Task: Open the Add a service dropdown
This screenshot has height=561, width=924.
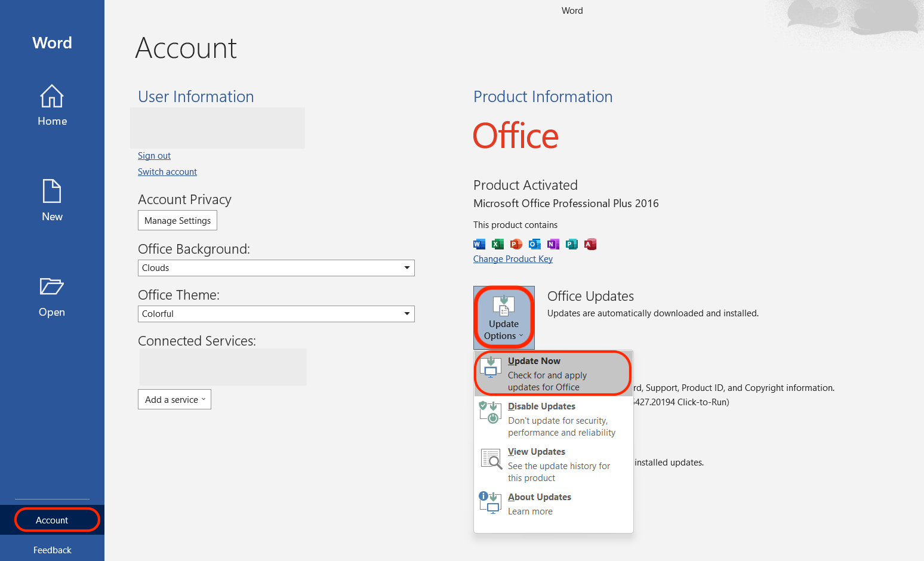Action: [174, 399]
